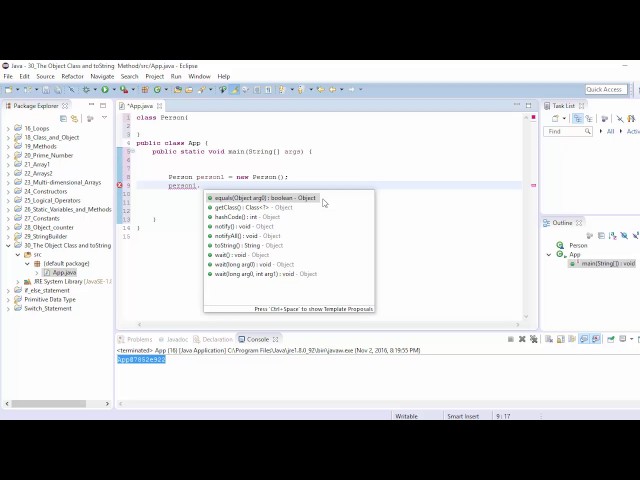
Task: Open the File menu
Action: coord(8,76)
